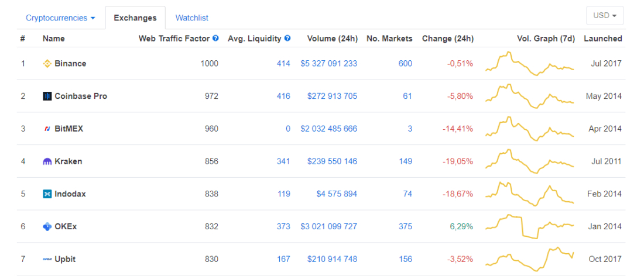Click the Binance logo icon
Image resolution: width=644 pixels, height=276 pixels.
(x=47, y=64)
